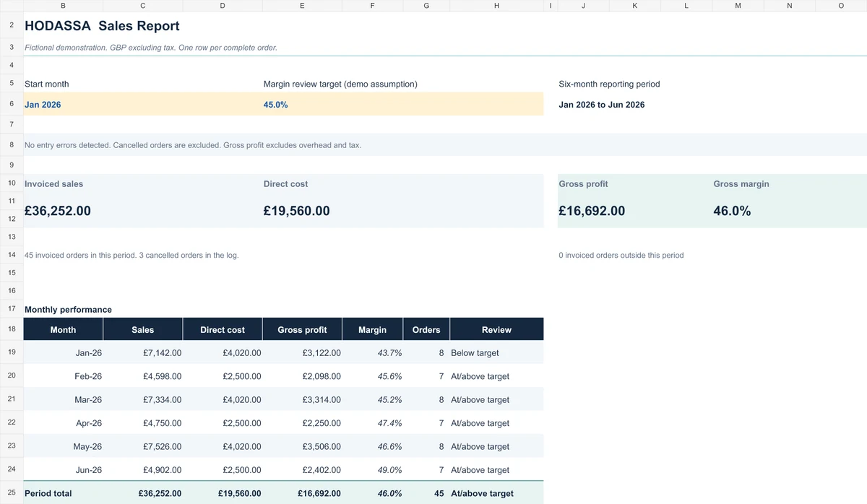Click the margin target value 45.0%
Viewport: 867px width, 504px height.
(275, 105)
